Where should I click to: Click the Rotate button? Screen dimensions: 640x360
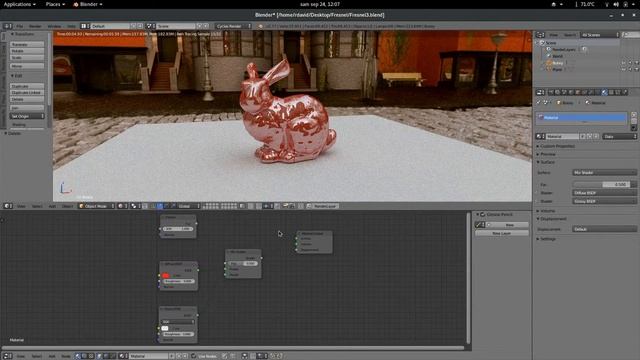[x=27, y=51]
